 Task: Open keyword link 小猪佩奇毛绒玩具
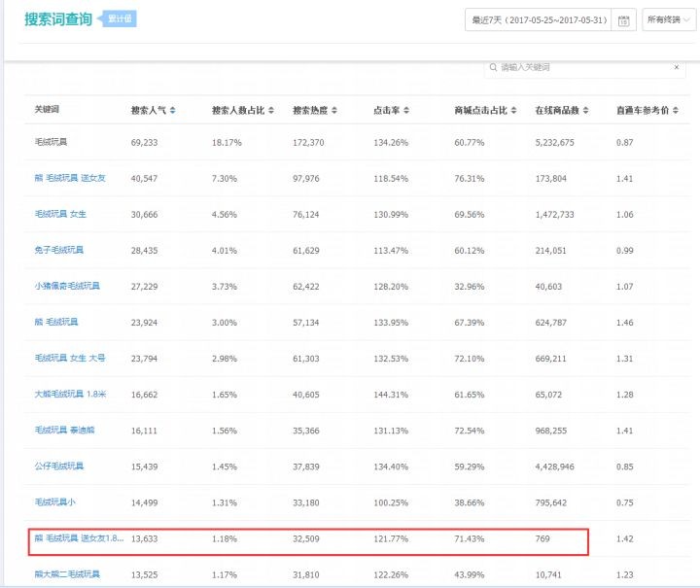[67, 286]
